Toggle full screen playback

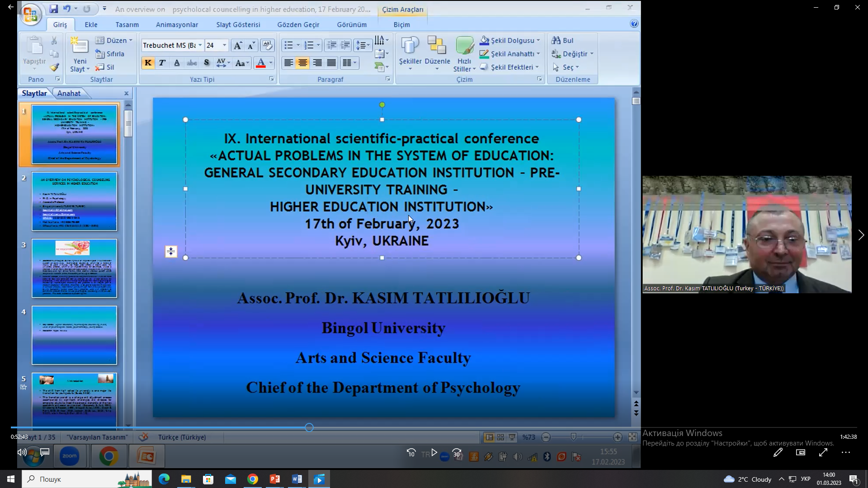coord(823,452)
